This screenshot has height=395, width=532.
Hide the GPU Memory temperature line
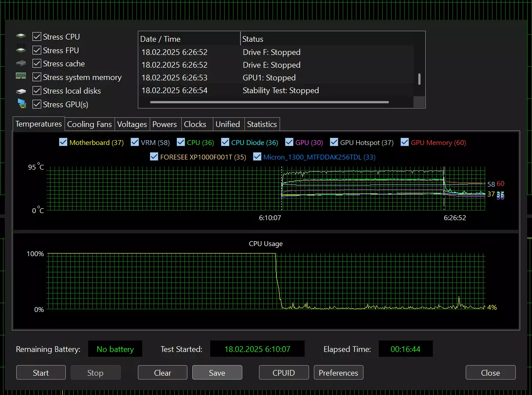click(x=405, y=142)
